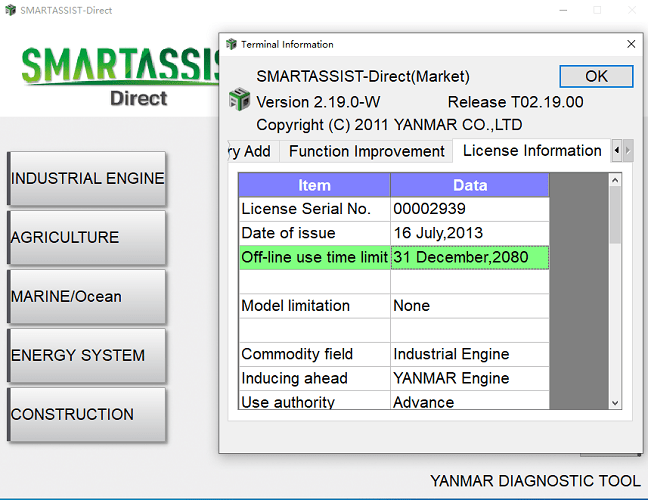This screenshot has width=648, height=500.
Task: Click the table scrollbar down arrow
Action: 615,402
